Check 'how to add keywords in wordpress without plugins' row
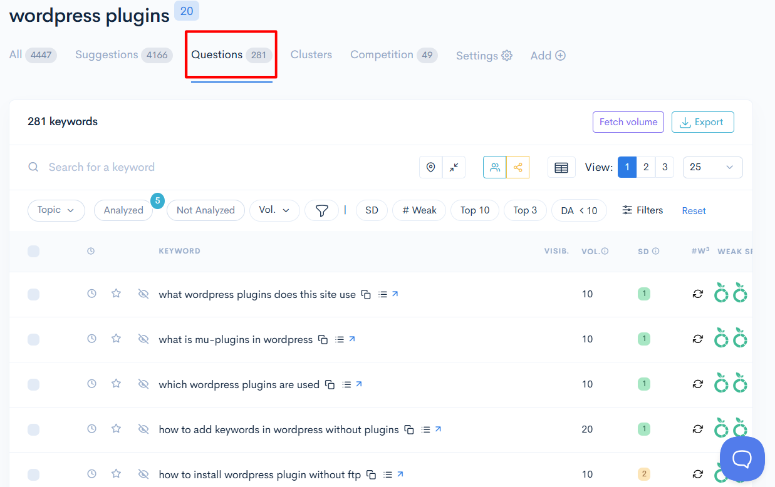The height and width of the screenshot is (487, 775). [34, 430]
